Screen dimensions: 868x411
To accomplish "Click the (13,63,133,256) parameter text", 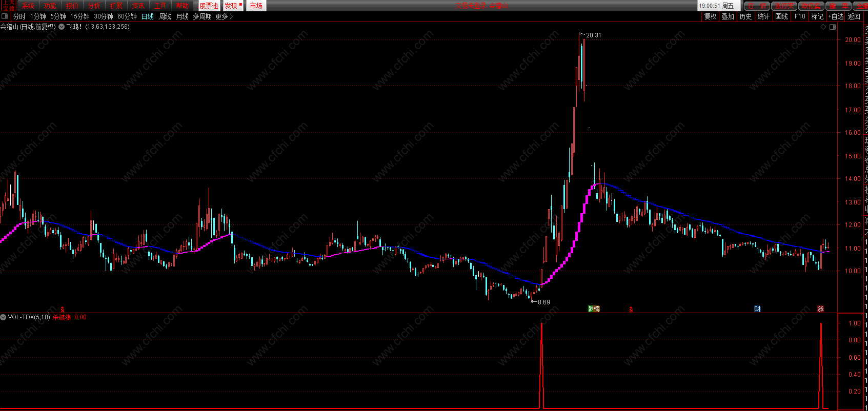I will point(108,27).
